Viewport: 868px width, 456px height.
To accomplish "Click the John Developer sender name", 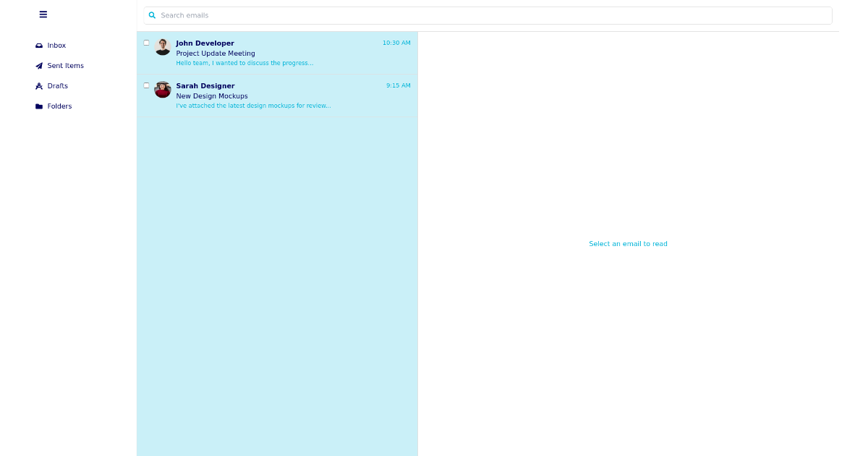I will click(x=205, y=43).
